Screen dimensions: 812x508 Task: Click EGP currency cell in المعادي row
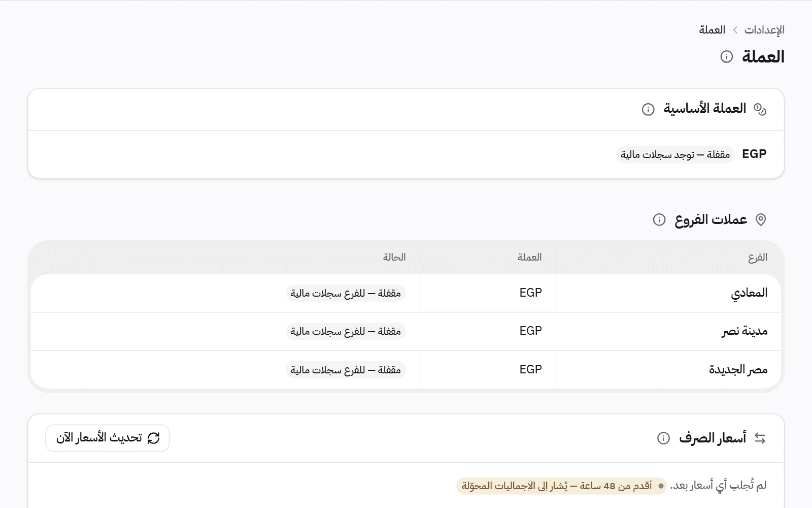[531, 293]
